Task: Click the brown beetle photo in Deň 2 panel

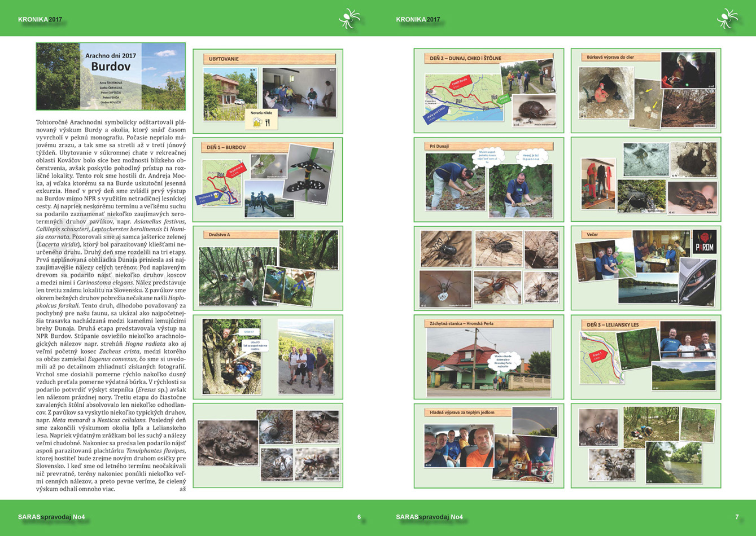Action: click(x=534, y=110)
